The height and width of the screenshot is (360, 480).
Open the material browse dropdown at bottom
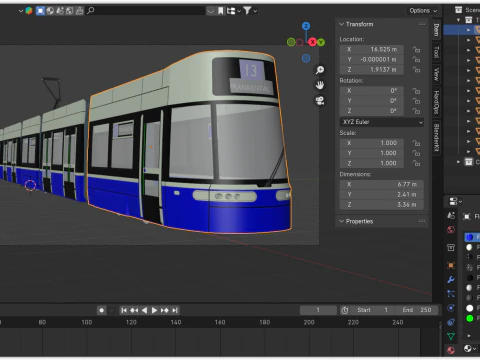tap(470, 349)
